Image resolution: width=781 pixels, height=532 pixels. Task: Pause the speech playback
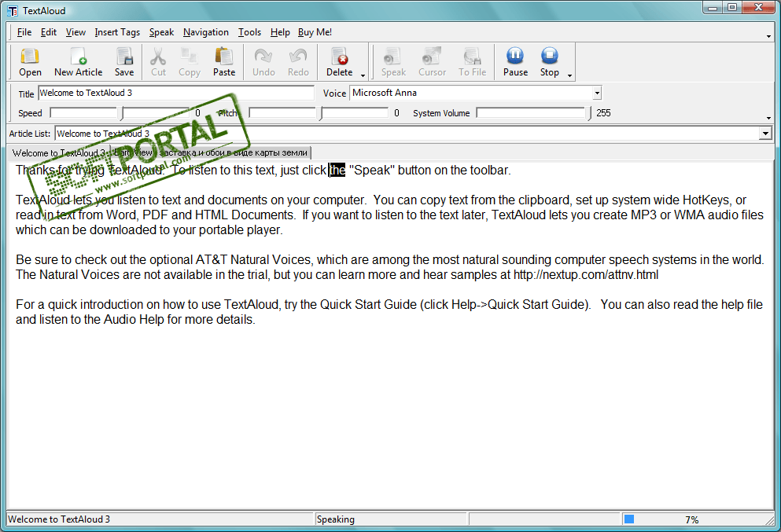515,62
